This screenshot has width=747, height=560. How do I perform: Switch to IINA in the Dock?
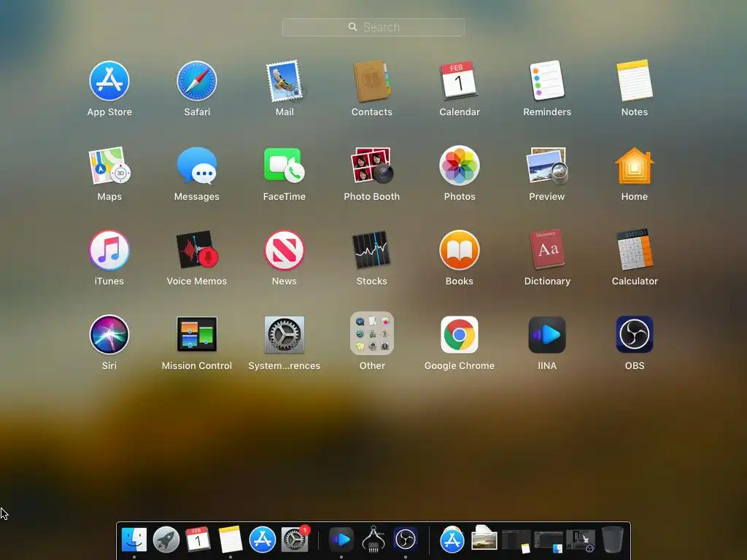coord(341,540)
